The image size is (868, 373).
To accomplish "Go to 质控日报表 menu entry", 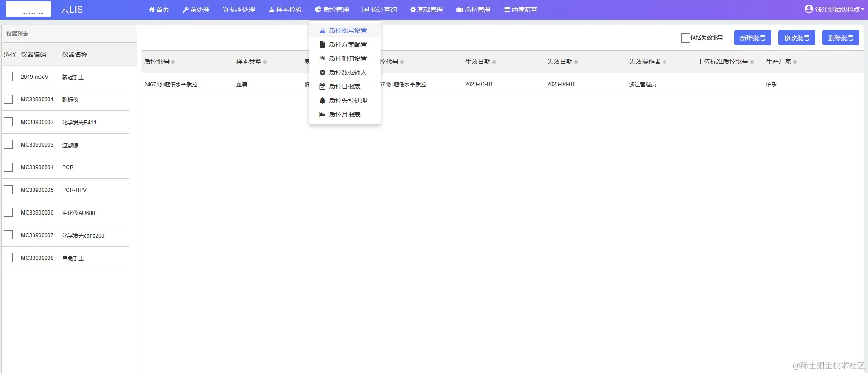I will tap(345, 86).
